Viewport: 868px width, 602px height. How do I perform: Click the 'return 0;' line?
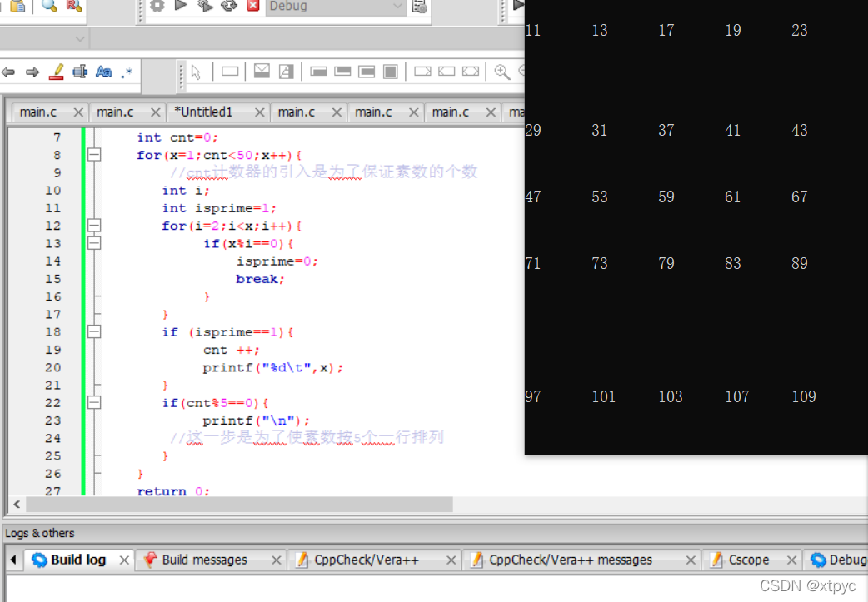click(x=172, y=490)
